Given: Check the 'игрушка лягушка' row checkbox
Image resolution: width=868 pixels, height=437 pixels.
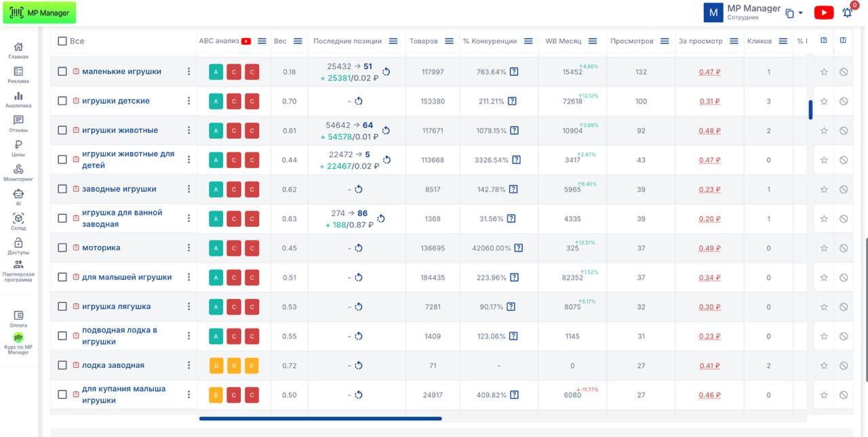Looking at the screenshot, I should [x=62, y=307].
